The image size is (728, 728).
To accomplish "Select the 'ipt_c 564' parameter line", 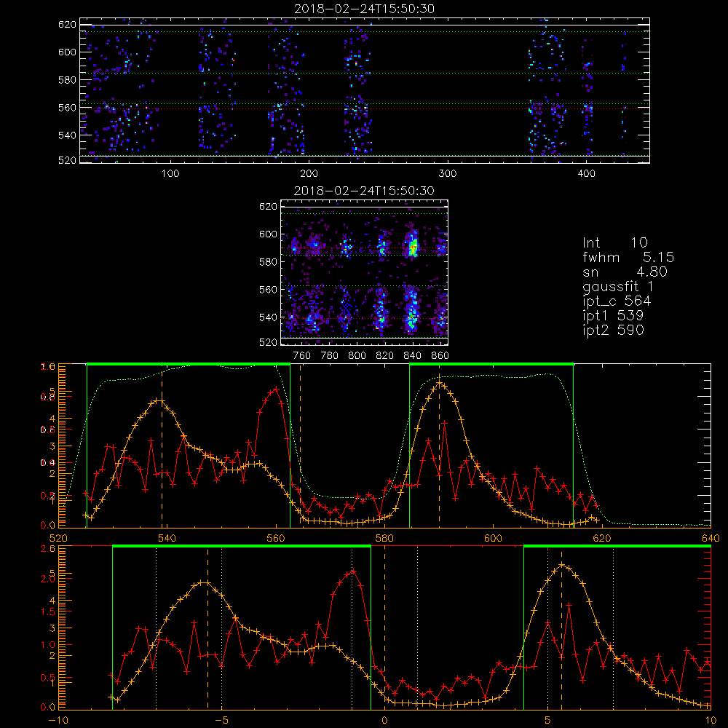I will point(617,301).
